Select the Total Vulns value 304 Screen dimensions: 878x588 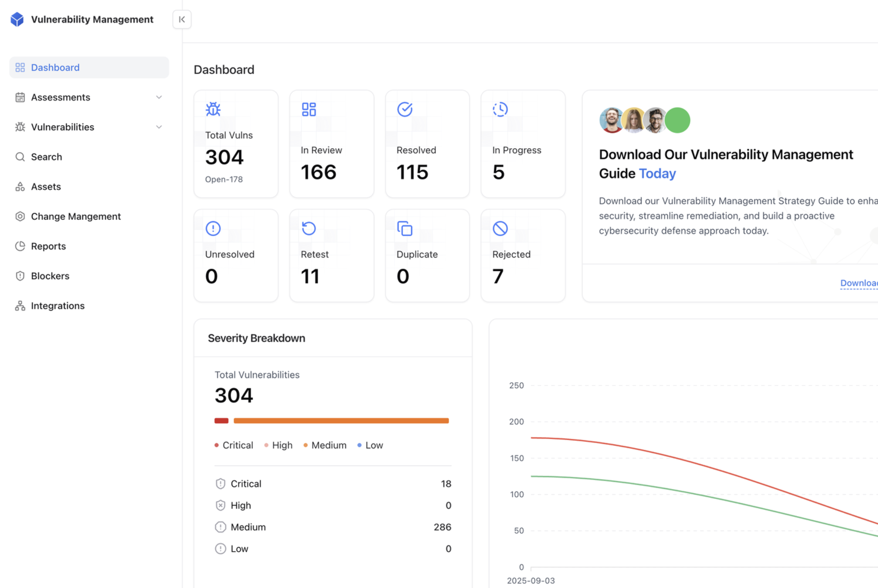click(x=224, y=158)
